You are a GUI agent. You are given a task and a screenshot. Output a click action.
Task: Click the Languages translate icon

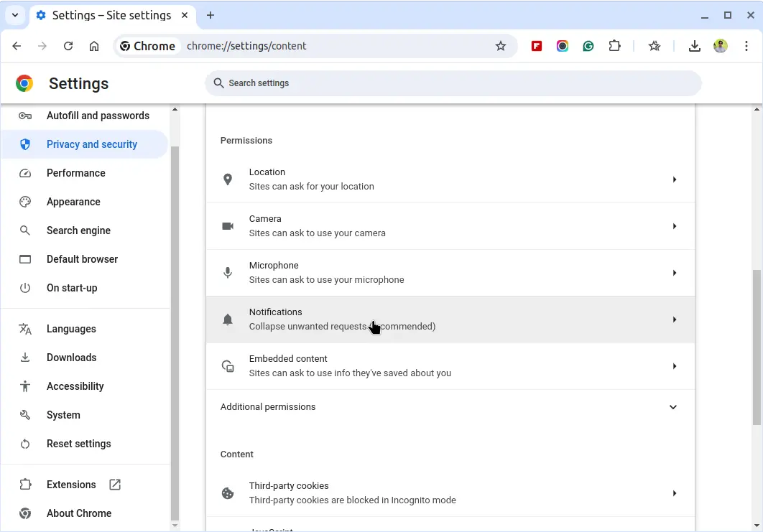25,329
